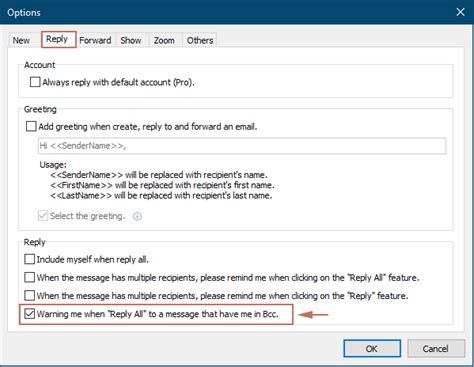Toggle Select the greeting checkbox
Image resolution: width=474 pixels, height=367 pixels.
[x=43, y=216]
